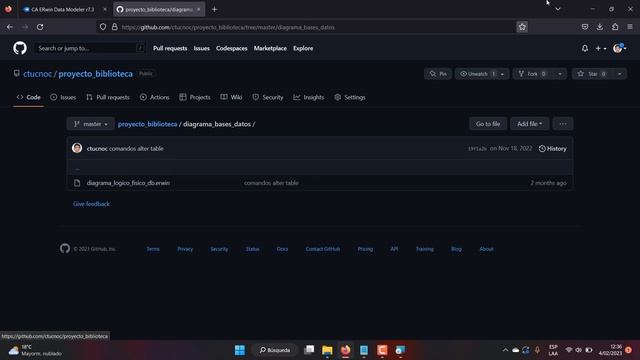Click the Unwatch button

tap(477, 74)
